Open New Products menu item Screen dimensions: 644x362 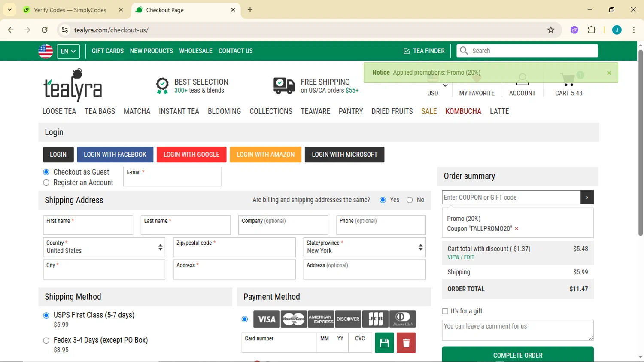pos(152,51)
